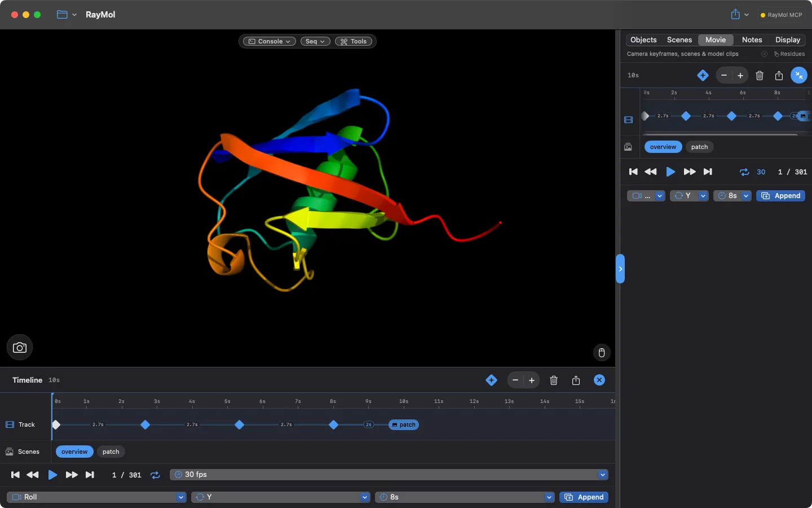Play the movie in the side panel
Viewport: 812px width, 508px height.
pos(670,172)
